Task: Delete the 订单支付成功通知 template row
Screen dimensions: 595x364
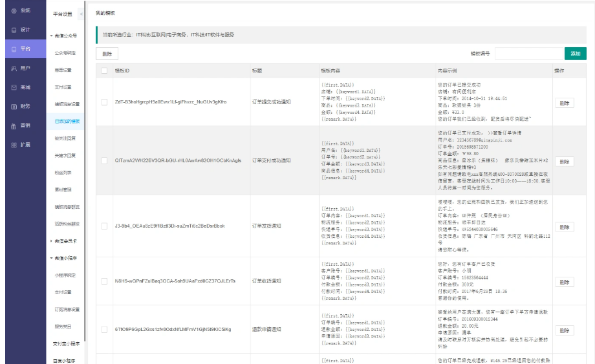Action: pyautogui.click(x=564, y=161)
